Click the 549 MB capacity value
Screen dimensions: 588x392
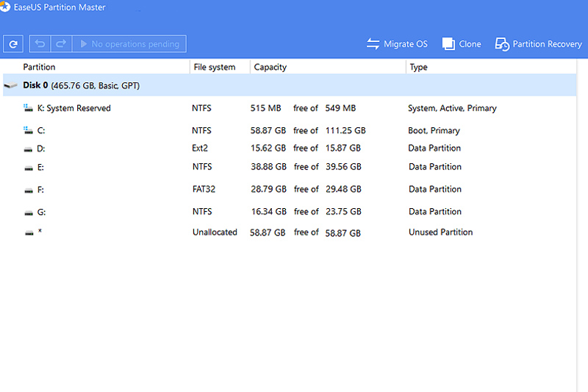[340, 108]
